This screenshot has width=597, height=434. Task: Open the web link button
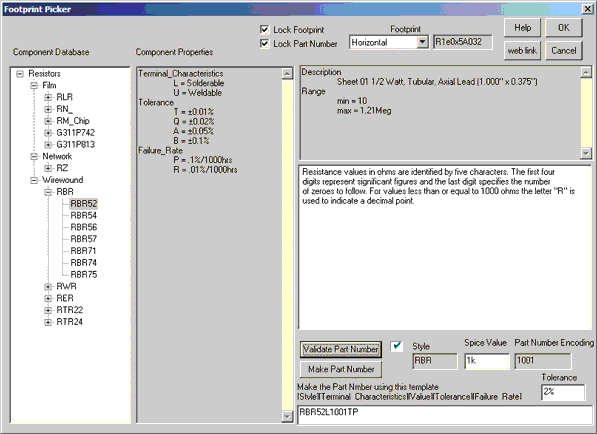(522, 51)
